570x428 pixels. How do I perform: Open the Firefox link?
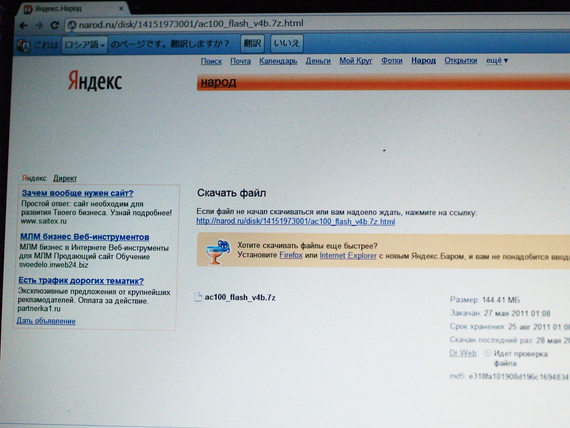(x=291, y=255)
